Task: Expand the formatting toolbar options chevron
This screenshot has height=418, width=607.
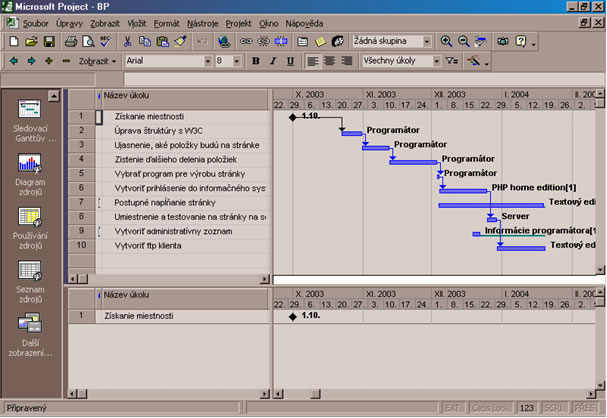Action: pos(487,63)
